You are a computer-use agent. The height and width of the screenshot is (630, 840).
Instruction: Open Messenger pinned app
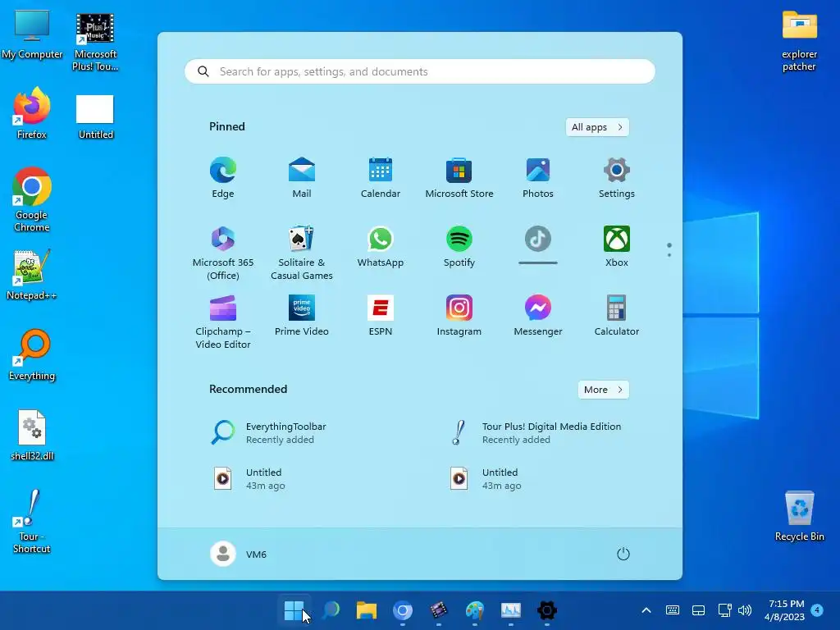[x=538, y=316]
